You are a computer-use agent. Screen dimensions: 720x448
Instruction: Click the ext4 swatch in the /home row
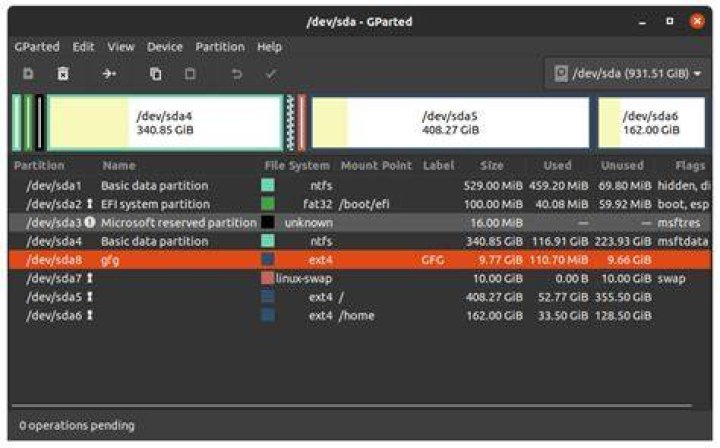coord(268,315)
